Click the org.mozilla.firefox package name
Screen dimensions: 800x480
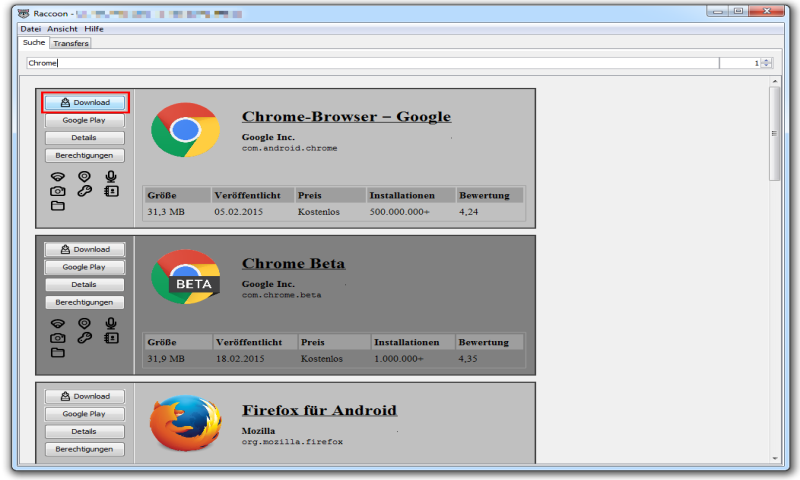(292, 442)
